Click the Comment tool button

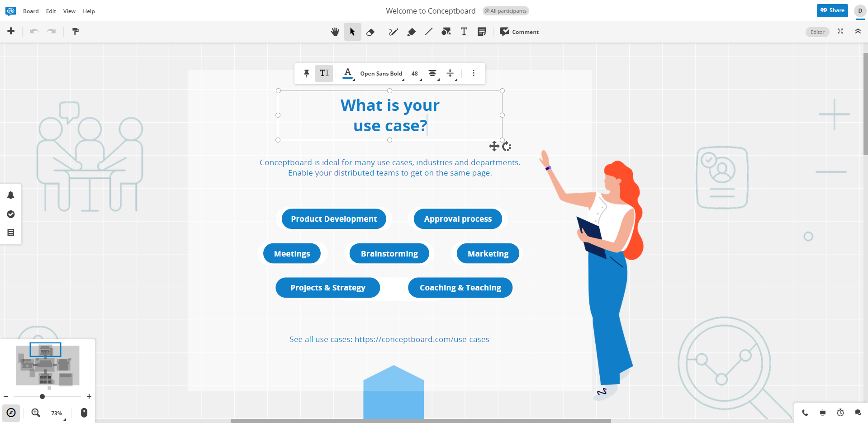click(519, 32)
